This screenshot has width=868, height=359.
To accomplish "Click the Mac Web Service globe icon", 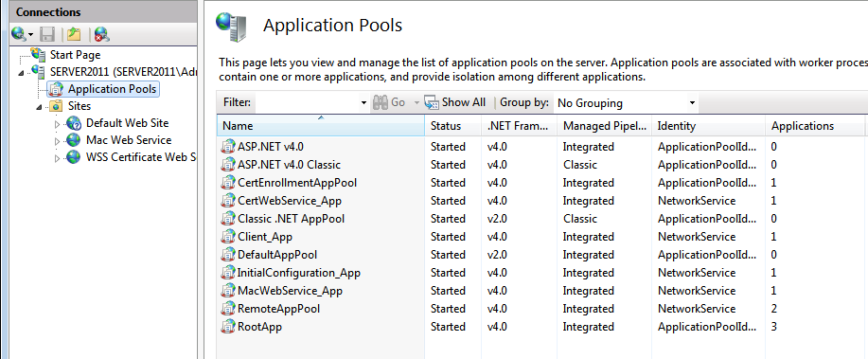I will pos(74,140).
